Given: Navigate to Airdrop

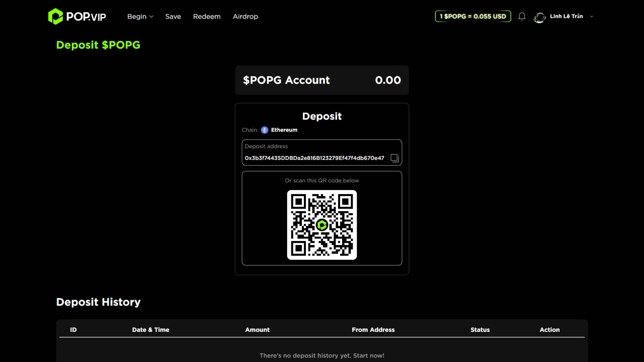Looking at the screenshot, I should (x=245, y=17).
